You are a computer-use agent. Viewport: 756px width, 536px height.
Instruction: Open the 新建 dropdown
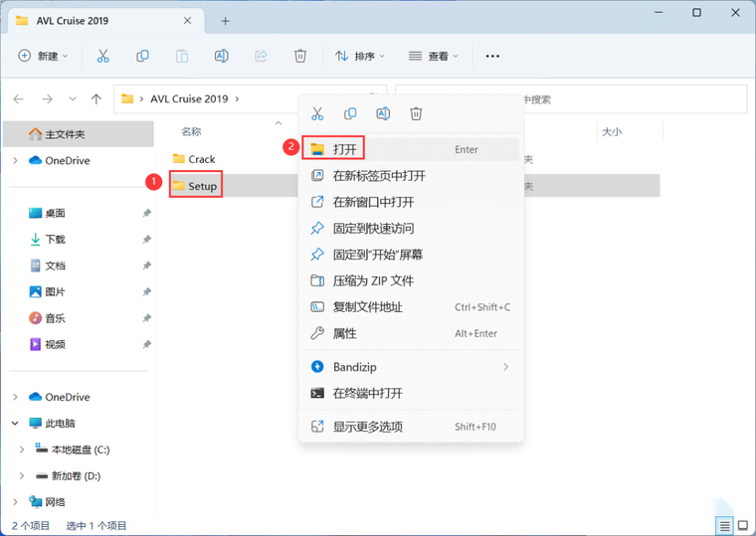click(x=43, y=56)
